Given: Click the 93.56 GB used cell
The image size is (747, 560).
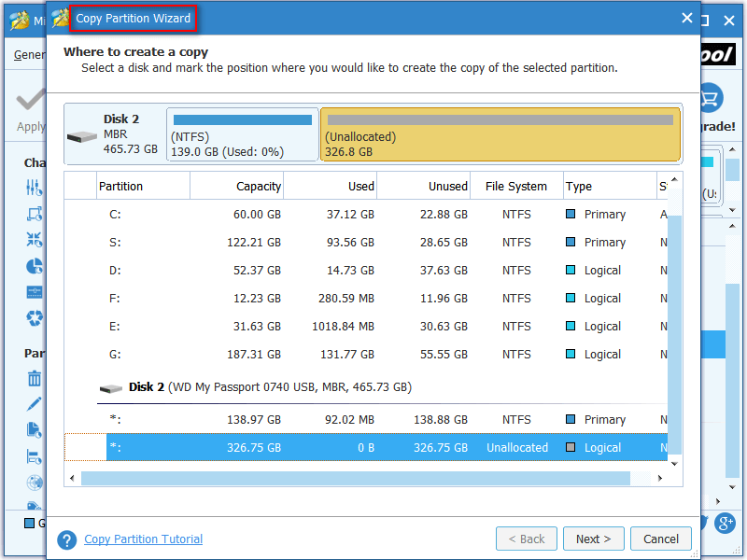Looking at the screenshot, I should (350, 243).
